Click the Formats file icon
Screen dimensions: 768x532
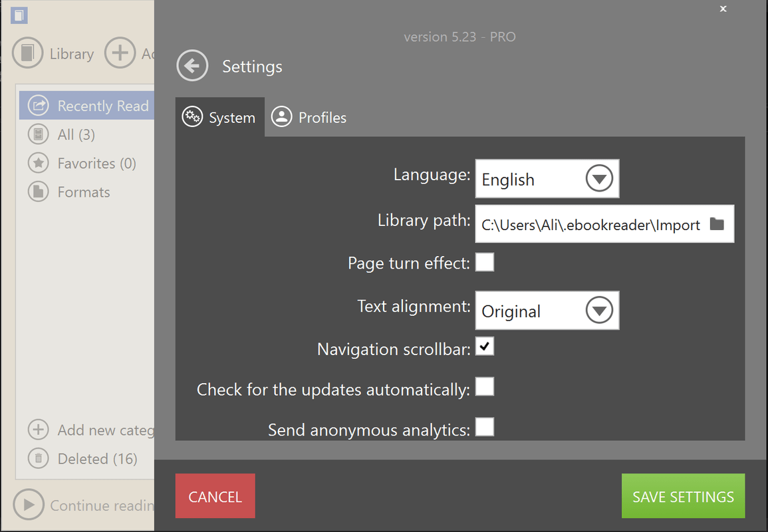coord(39,192)
